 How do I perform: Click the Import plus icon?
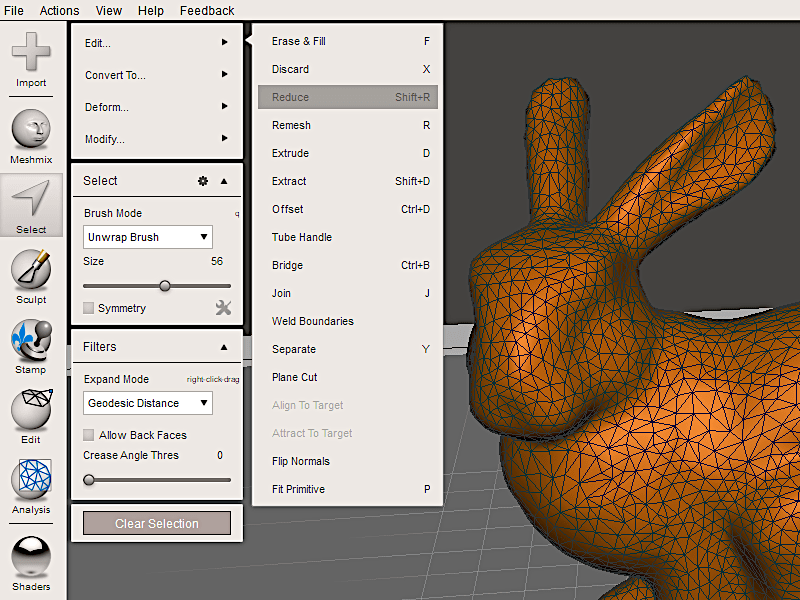31,51
